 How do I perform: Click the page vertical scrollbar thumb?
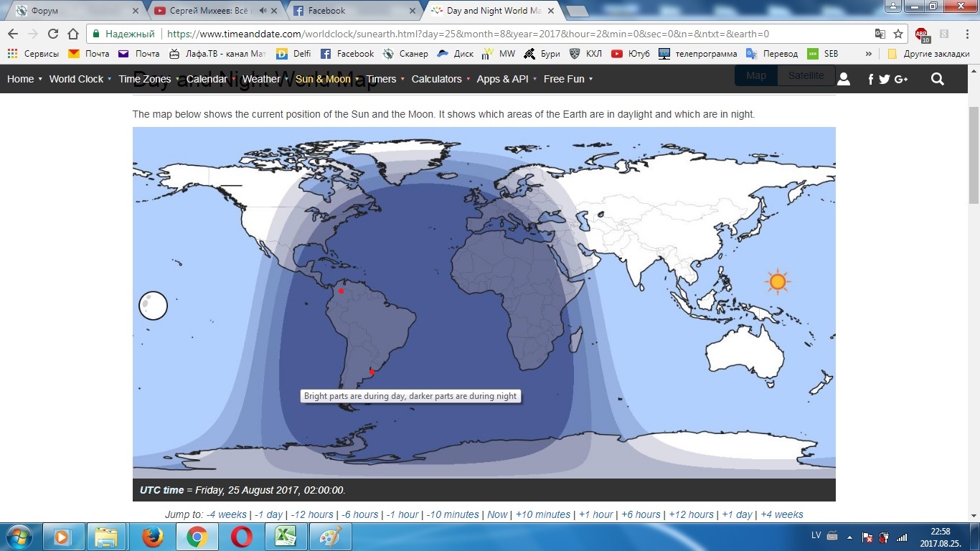click(x=974, y=154)
